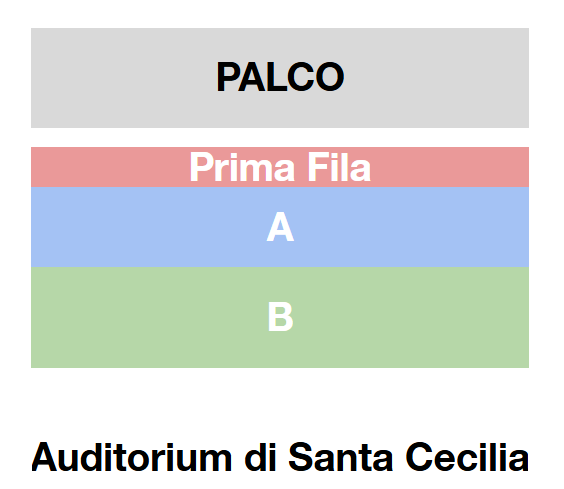
Task: Select the blue section A seating area
Action: click(x=280, y=227)
